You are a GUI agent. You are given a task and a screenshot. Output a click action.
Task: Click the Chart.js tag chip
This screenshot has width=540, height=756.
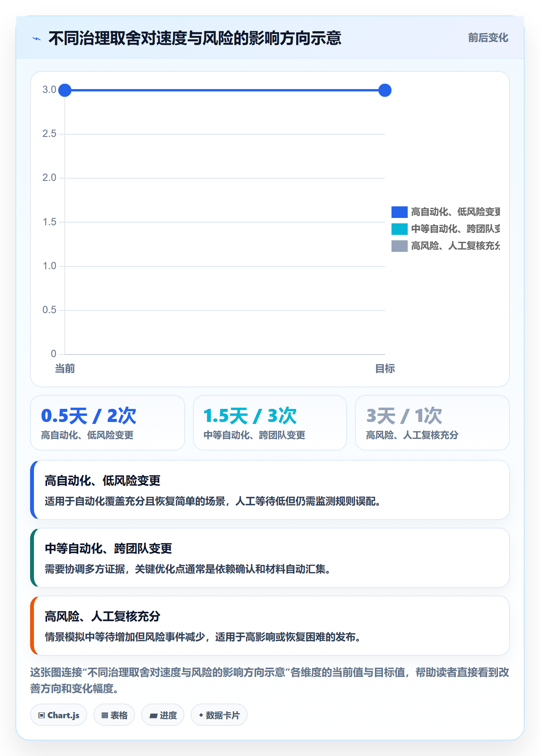59,715
